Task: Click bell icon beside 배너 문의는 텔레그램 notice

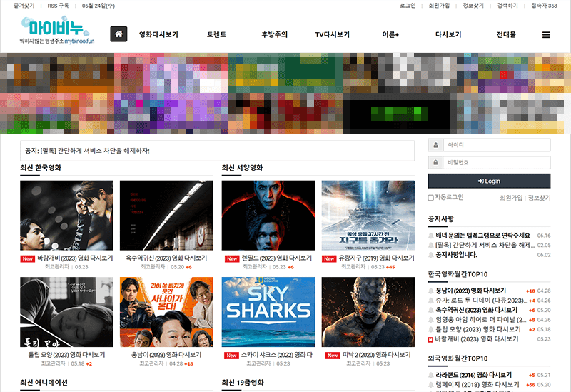Action: click(x=431, y=236)
